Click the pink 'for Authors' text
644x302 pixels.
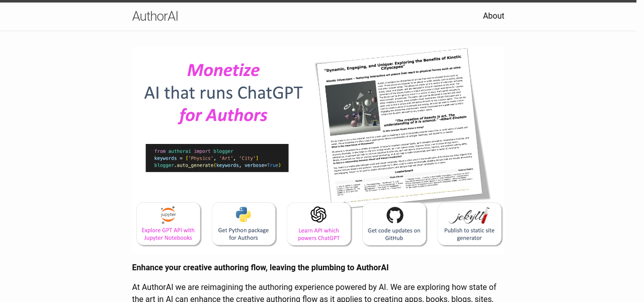(x=223, y=115)
